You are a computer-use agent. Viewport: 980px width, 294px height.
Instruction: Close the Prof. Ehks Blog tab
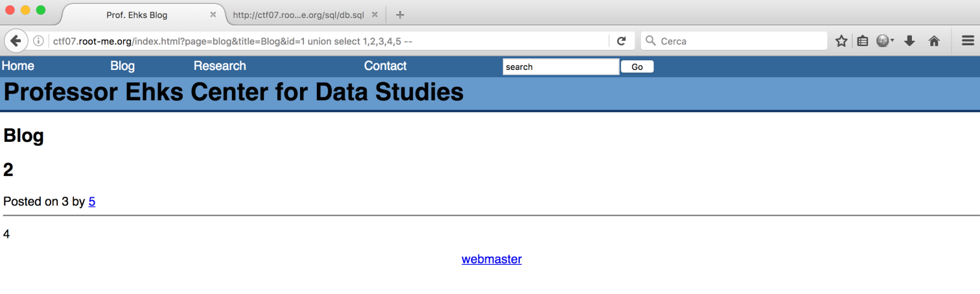point(213,14)
